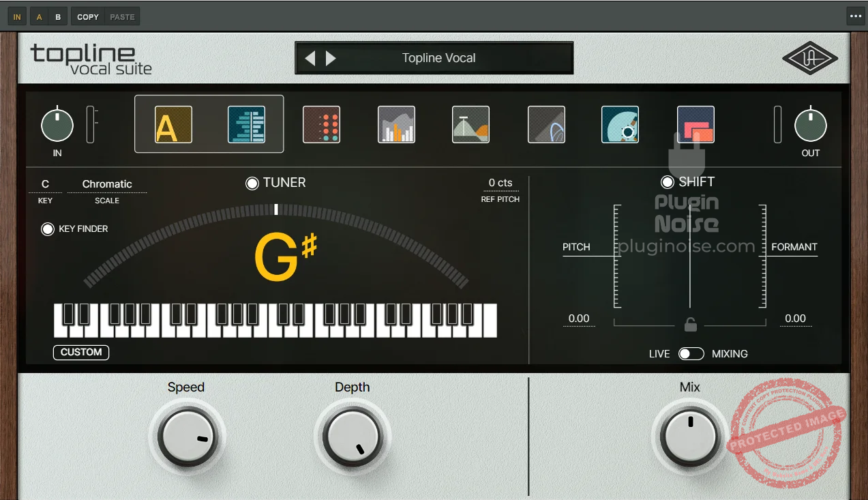Go to next preset with right arrow

pyautogui.click(x=331, y=59)
